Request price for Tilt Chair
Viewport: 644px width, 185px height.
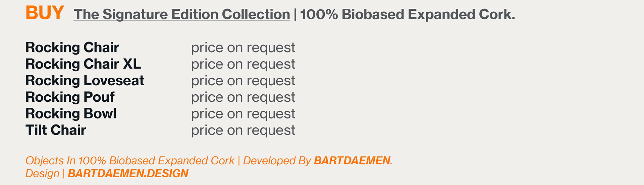243,130
